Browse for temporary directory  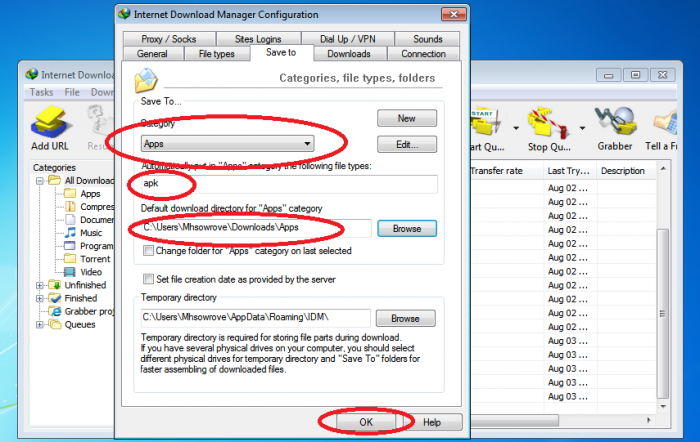pos(405,318)
